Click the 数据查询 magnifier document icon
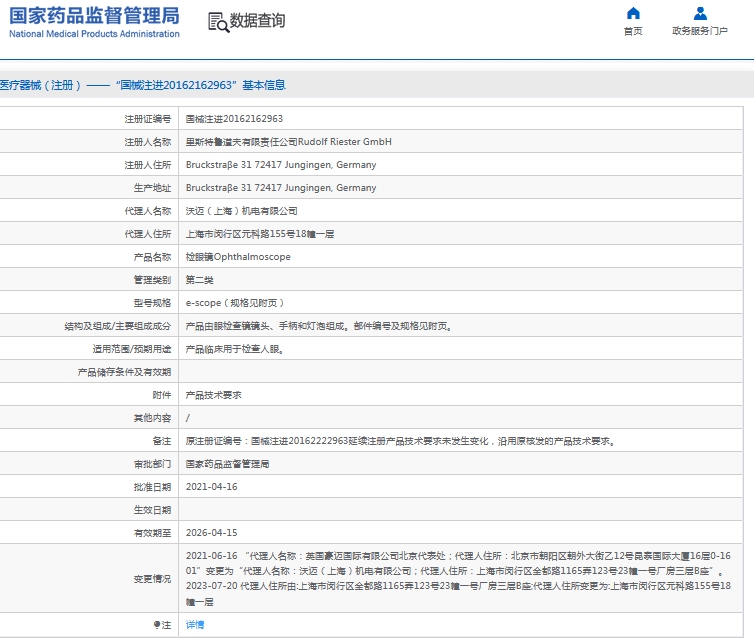The height and width of the screenshot is (642, 754). point(217,22)
